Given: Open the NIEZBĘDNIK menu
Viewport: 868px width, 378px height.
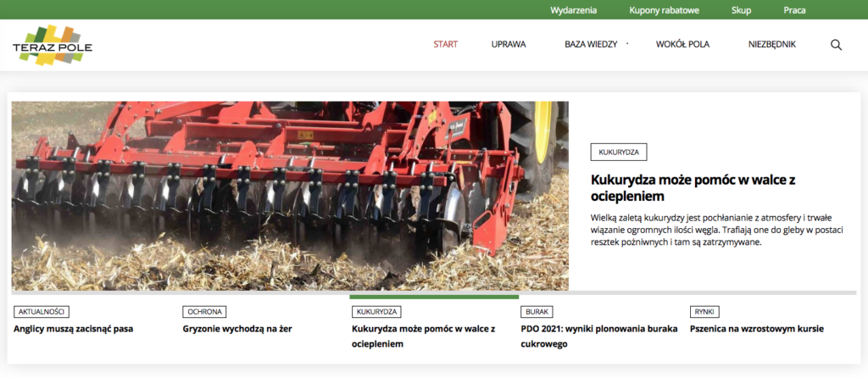Looking at the screenshot, I should pyautogui.click(x=772, y=45).
